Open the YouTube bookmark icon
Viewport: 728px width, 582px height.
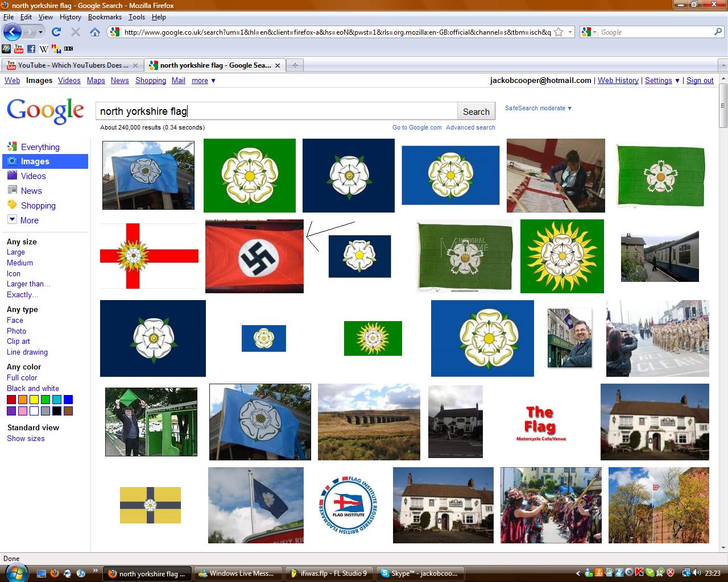coord(19,49)
